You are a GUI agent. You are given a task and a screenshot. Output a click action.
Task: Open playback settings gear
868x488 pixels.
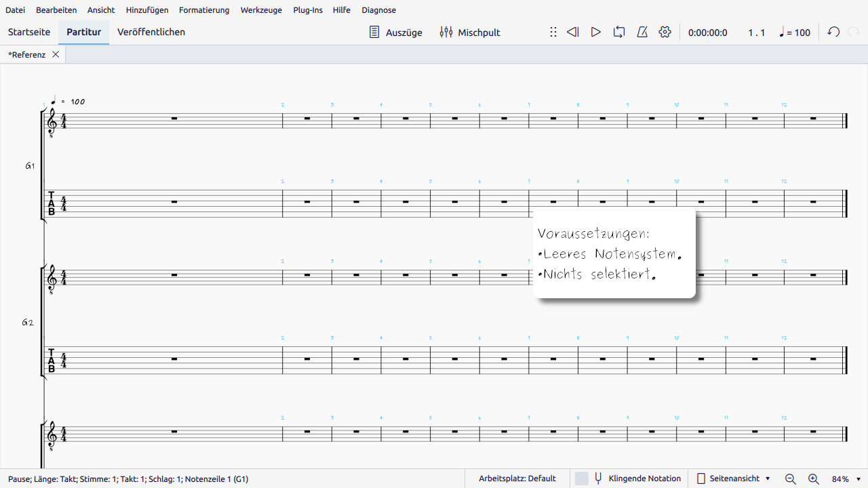click(x=665, y=32)
